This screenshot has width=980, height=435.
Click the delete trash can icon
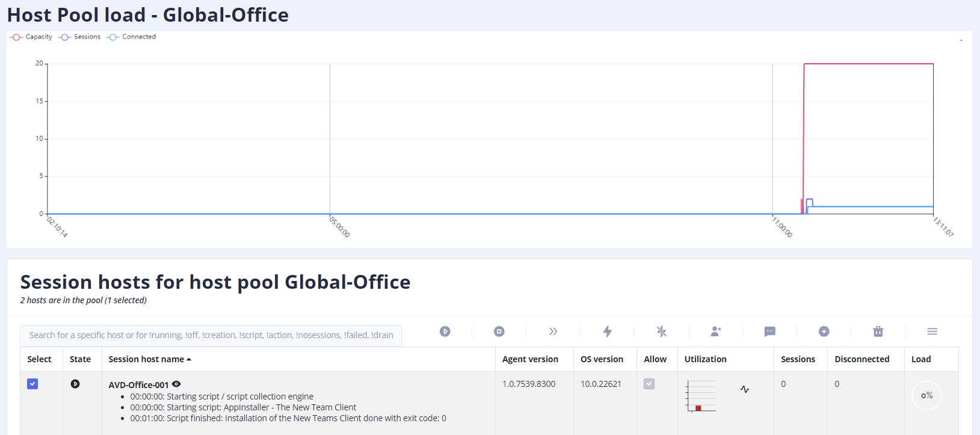tap(878, 332)
